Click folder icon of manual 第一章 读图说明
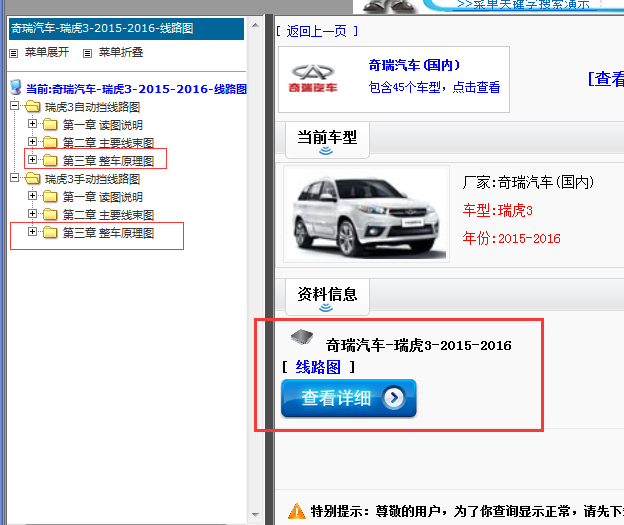This screenshot has height=525, width=624. pyautogui.click(x=50, y=197)
